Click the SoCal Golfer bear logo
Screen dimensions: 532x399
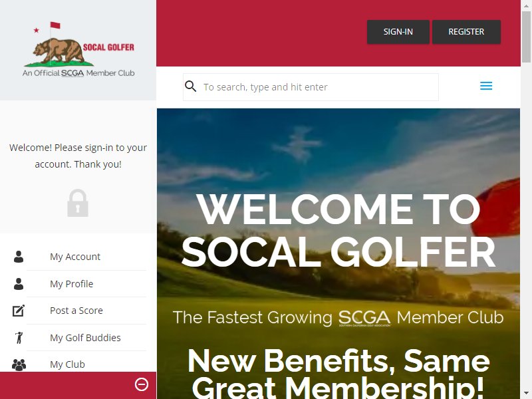point(78,49)
